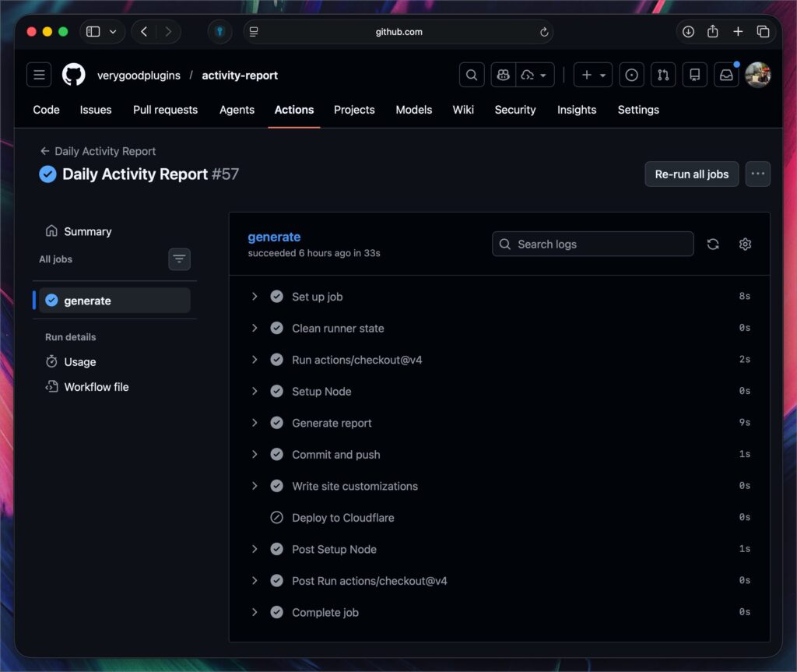The width and height of the screenshot is (797, 672).
Task: Open the create new plus dropdown
Action: pyautogui.click(x=593, y=76)
